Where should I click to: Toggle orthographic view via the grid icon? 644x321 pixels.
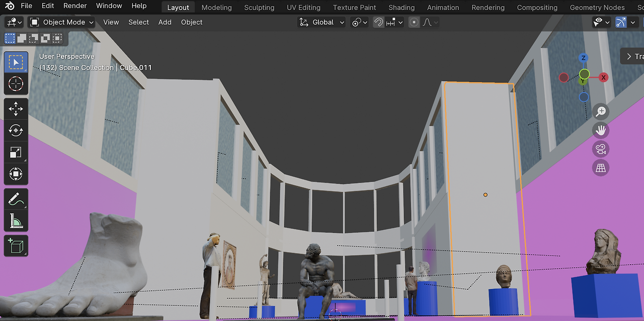601,168
